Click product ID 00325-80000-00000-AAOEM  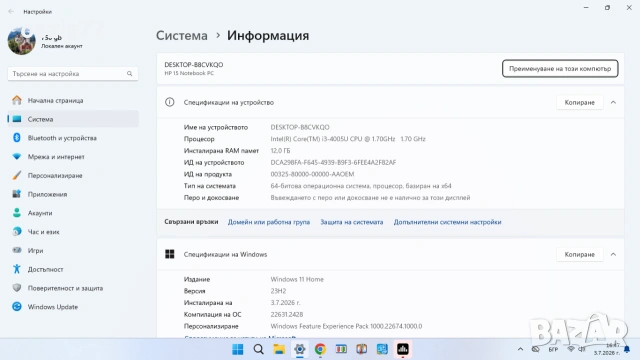312,174
